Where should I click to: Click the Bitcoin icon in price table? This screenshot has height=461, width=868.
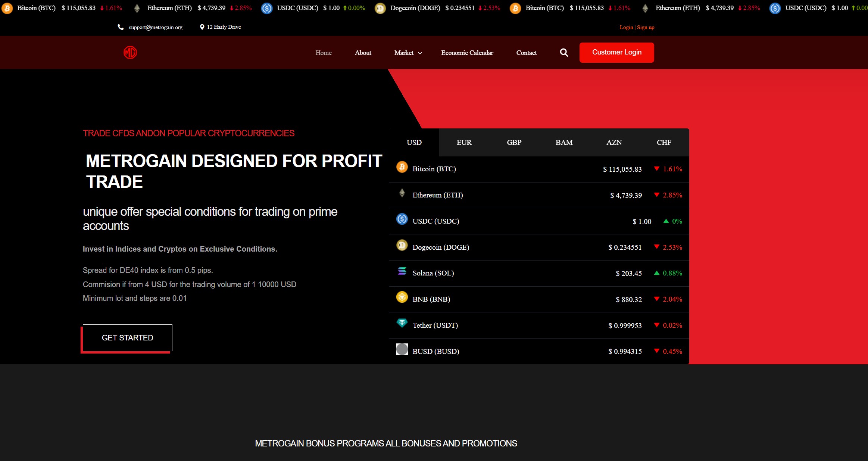(402, 167)
